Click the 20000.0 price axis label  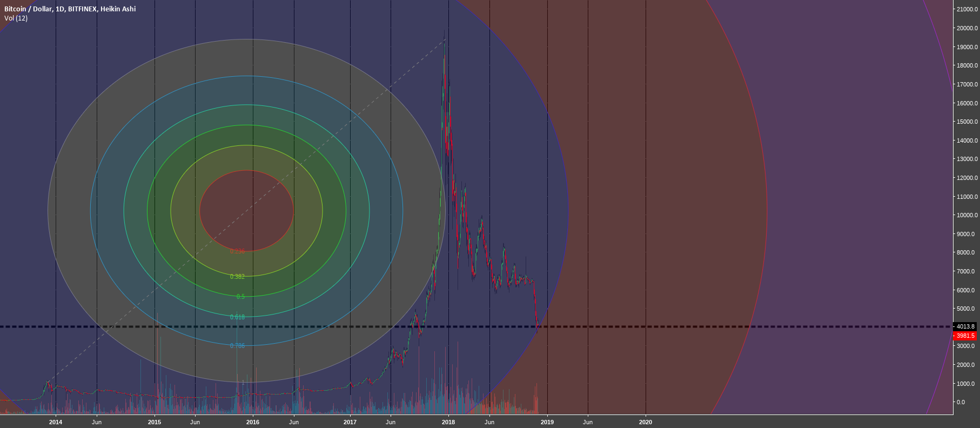(x=965, y=28)
